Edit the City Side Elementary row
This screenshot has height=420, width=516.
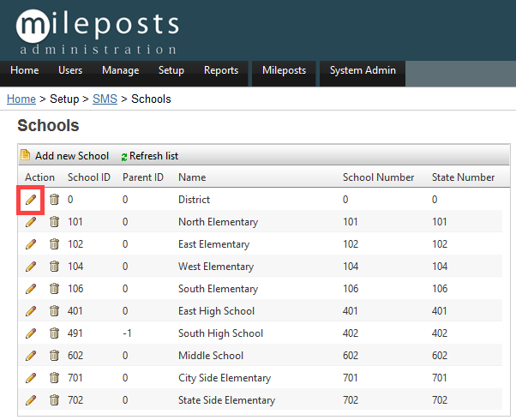pos(31,378)
